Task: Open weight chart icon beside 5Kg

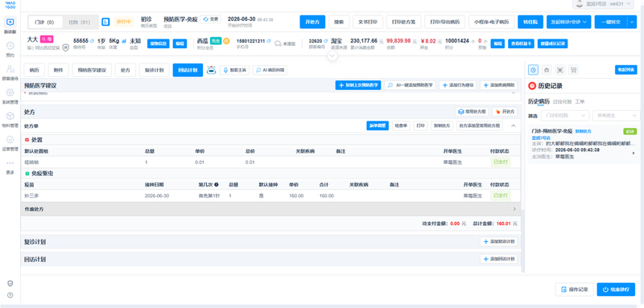Action: pyautogui.click(x=124, y=41)
